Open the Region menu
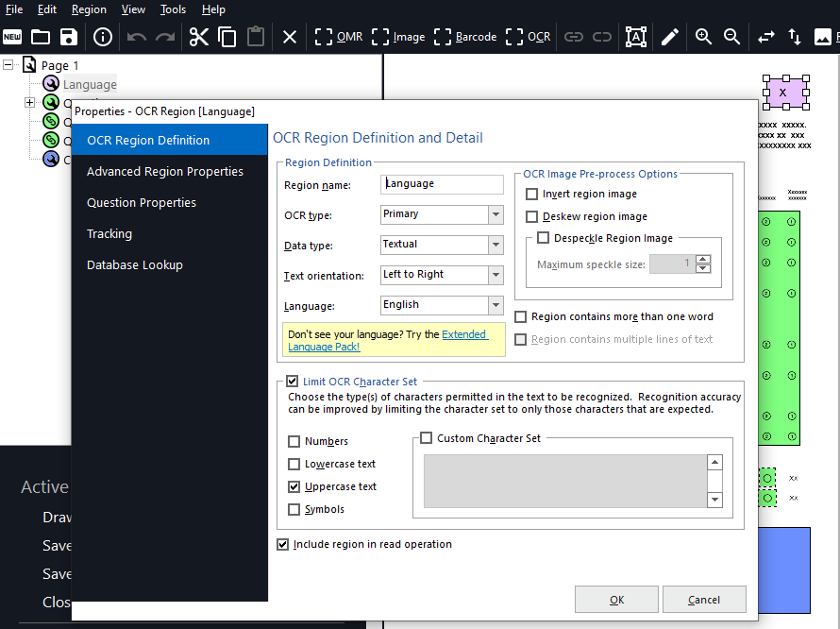The height and width of the screenshot is (629, 840). click(x=89, y=9)
